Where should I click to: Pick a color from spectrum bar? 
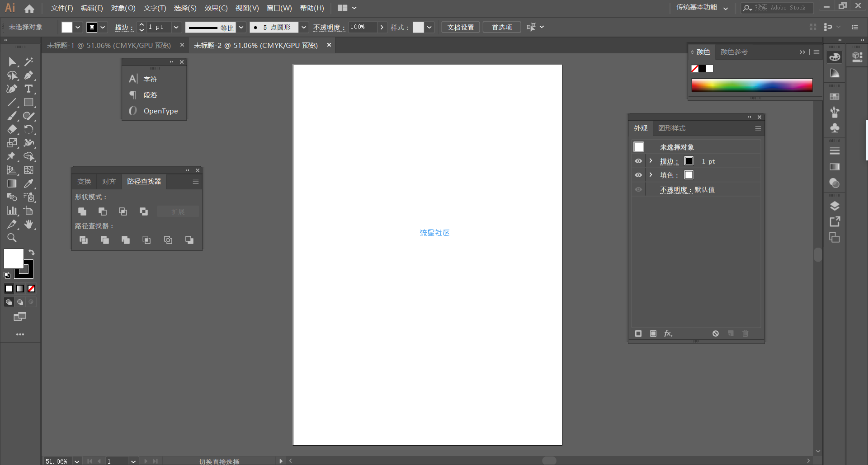[x=752, y=85]
